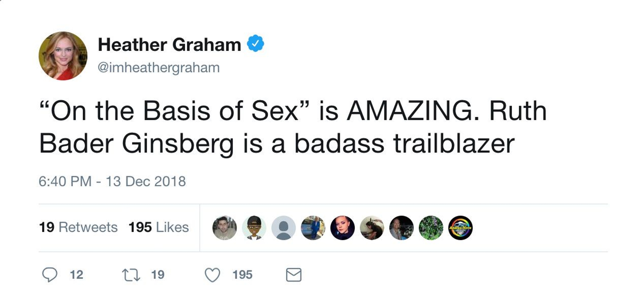Viewport: 644px width, 293px height.
Task: Click the cartoon avatar wearing a cap
Action: [x=254, y=228]
